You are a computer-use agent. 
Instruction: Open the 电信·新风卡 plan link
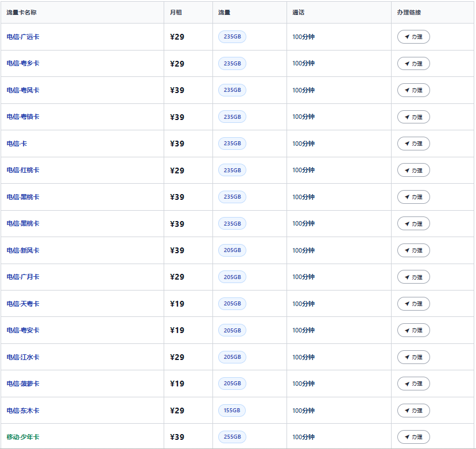(23, 250)
